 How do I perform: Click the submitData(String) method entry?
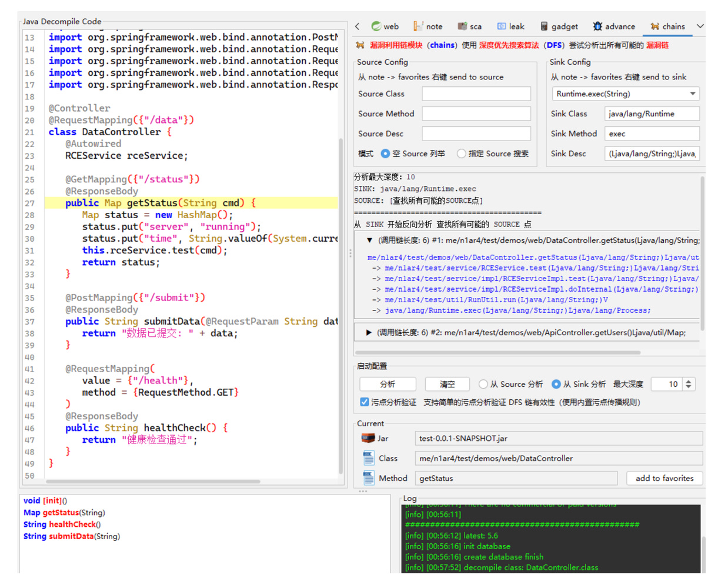tap(72, 536)
